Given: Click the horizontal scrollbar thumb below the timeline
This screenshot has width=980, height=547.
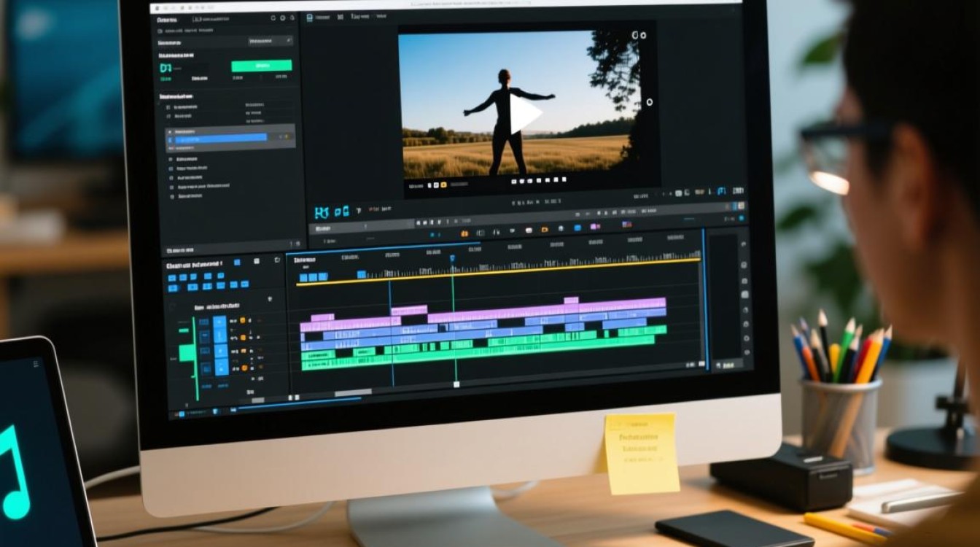Looking at the screenshot, I should click(x=353, y=392).
